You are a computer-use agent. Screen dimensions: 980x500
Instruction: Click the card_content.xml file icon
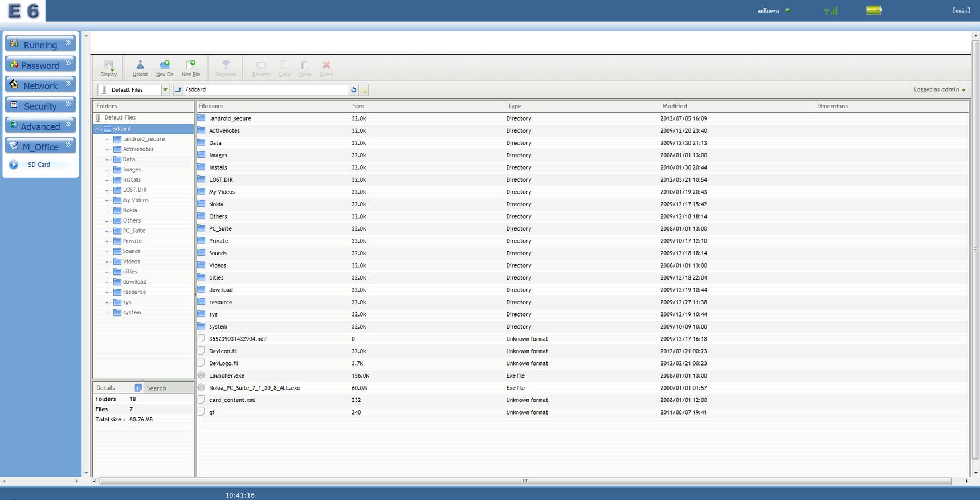coord(201,400)
